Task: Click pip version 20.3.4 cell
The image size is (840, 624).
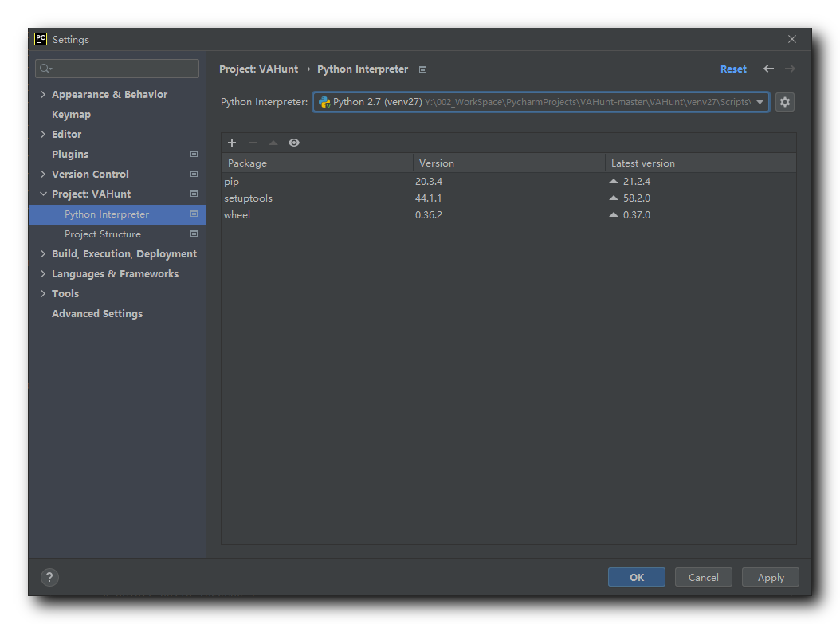Action: click(x=429, y=181)
